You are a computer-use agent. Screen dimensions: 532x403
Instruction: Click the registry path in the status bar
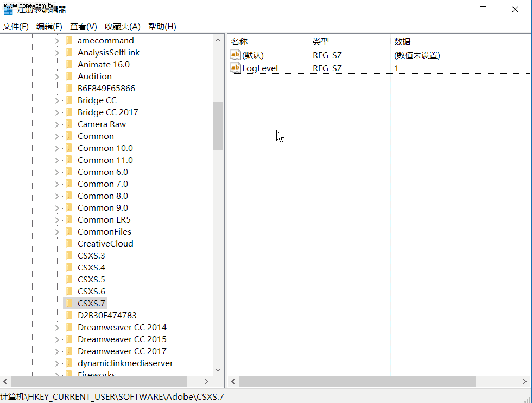coord(112,396)
